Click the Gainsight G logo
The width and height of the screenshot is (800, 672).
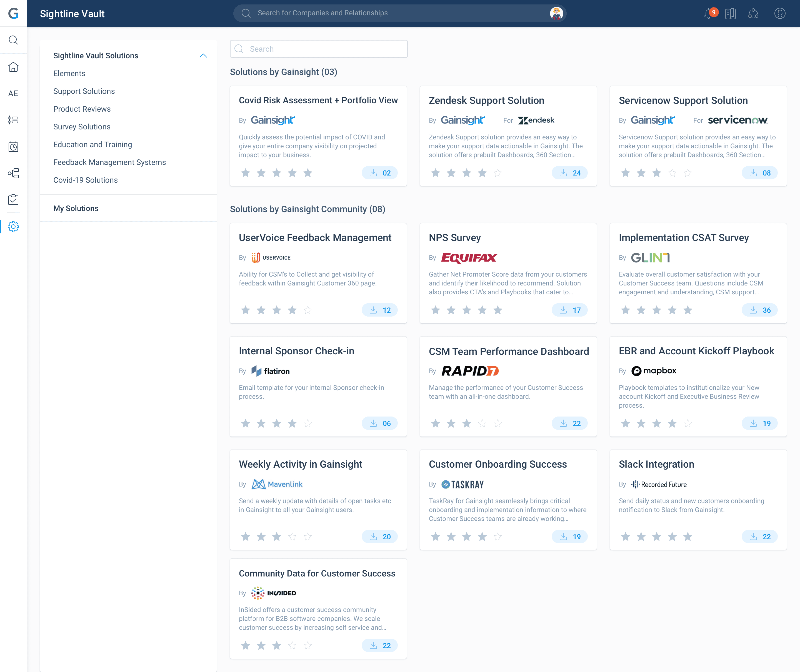(x=13, y=13)
